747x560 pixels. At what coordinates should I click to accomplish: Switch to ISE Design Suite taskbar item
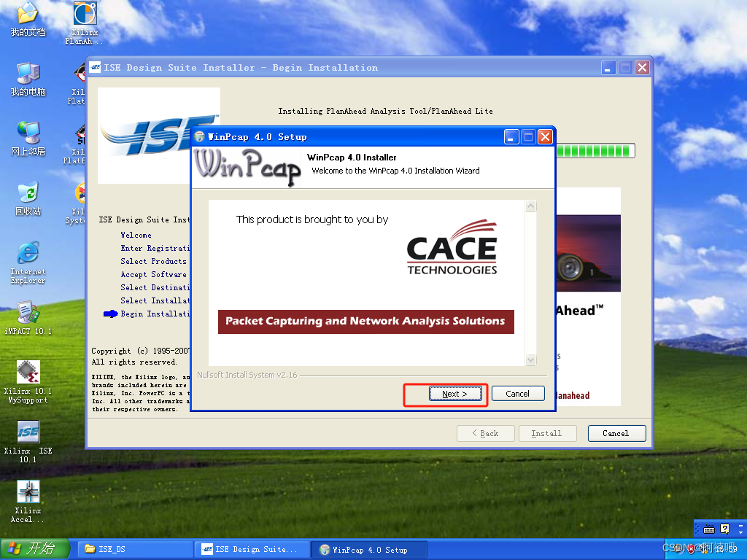click(x=253, y=550)
